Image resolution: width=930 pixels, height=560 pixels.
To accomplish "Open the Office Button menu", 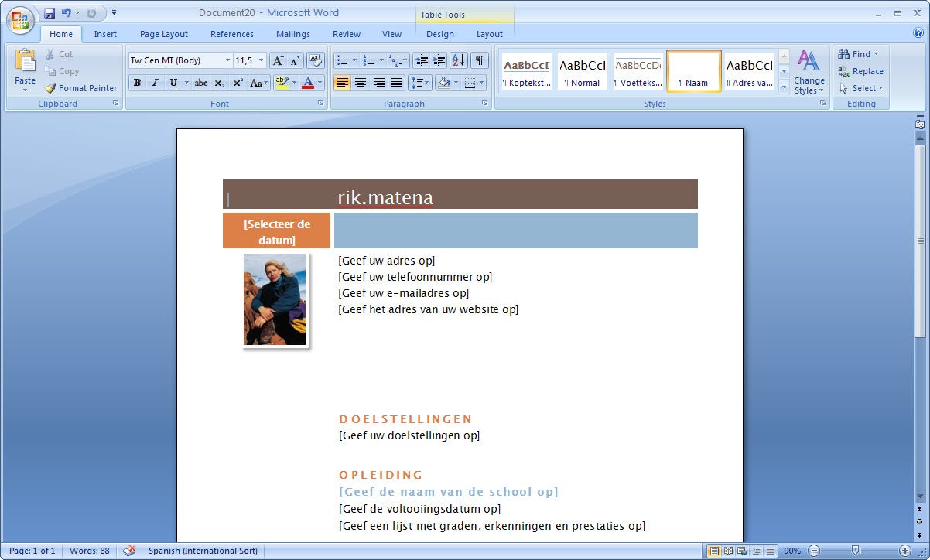I will pyautogui.click(x=21, y=19).
